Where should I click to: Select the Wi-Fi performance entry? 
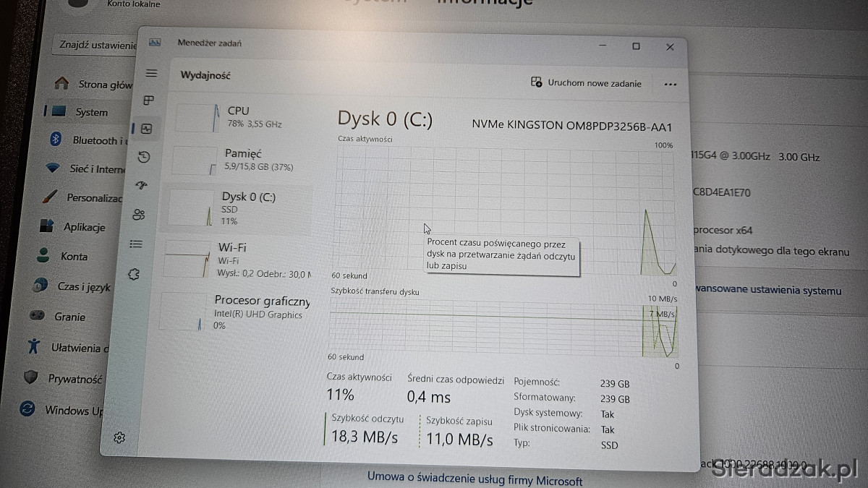(x=235, y=260)
